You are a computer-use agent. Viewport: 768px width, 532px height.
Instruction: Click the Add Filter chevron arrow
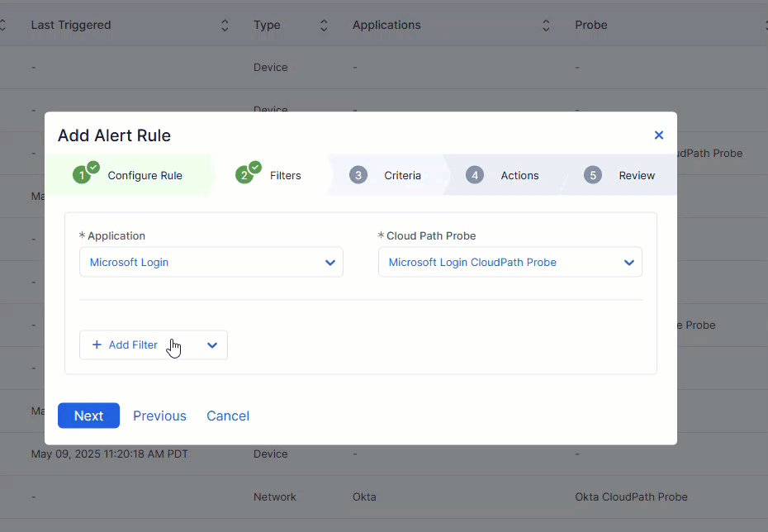pyautogui.click(x=212, y=345)
